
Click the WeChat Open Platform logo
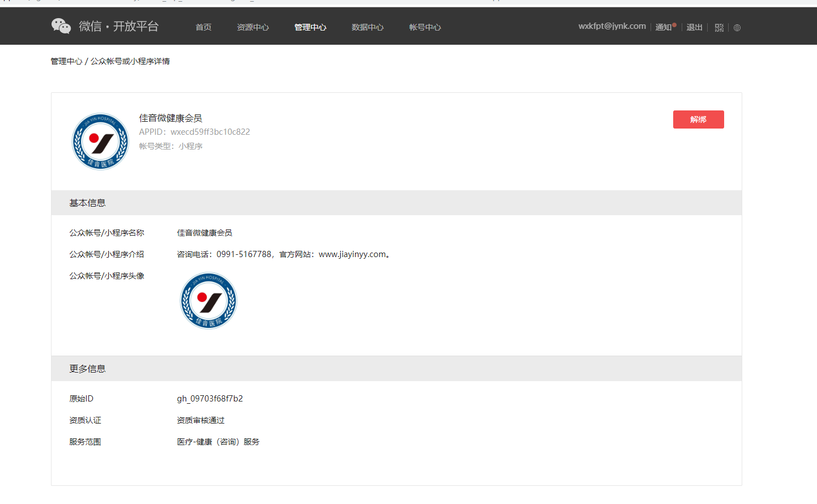(x=105, y=26)
